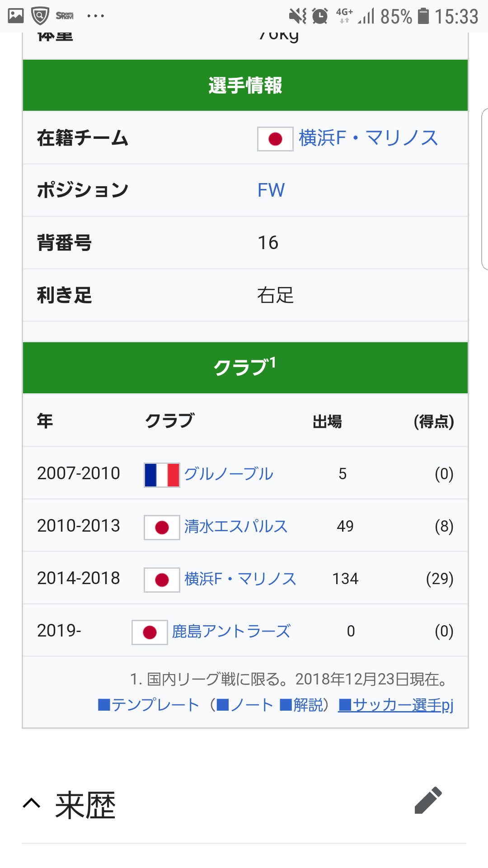This screenshot has width=488, height=868.
Task: Tap the muted vibrate status icon
Action: (298, 16)
